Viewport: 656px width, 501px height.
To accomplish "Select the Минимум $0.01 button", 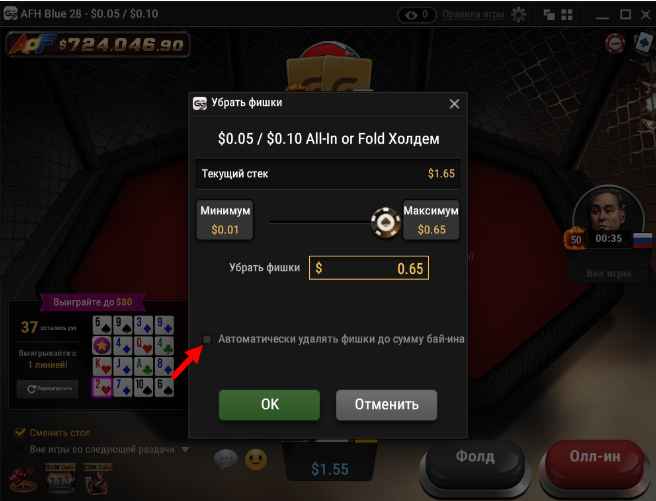I will [225, 220].
